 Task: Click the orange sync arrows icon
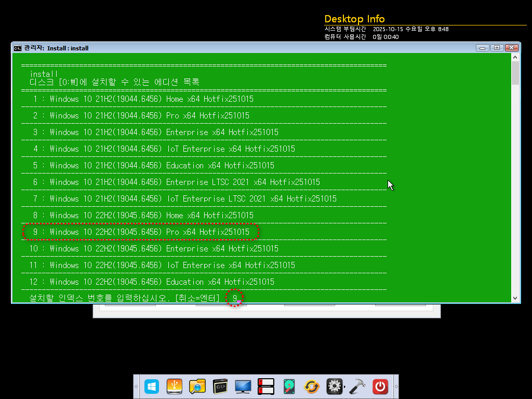click(x=312, y=387)
